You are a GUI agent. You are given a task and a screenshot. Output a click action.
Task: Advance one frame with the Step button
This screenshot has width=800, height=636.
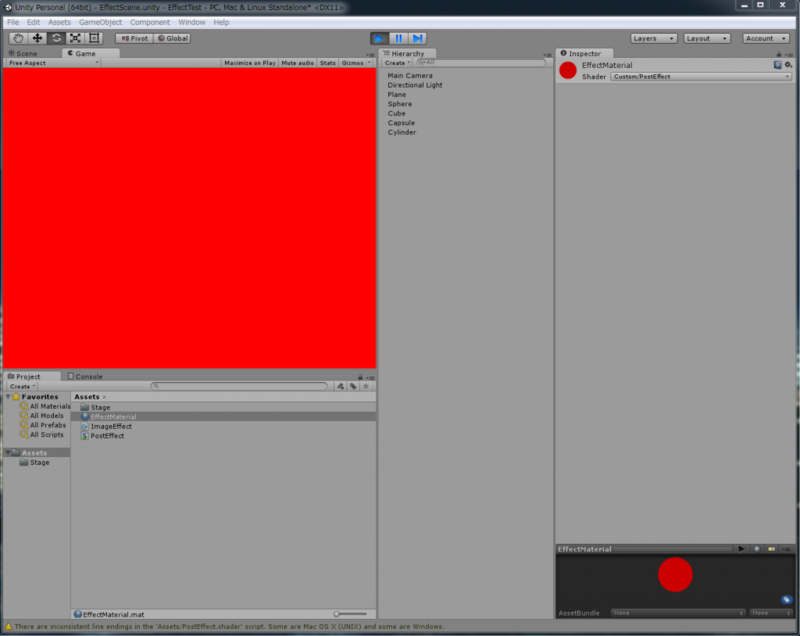point(417,38)
